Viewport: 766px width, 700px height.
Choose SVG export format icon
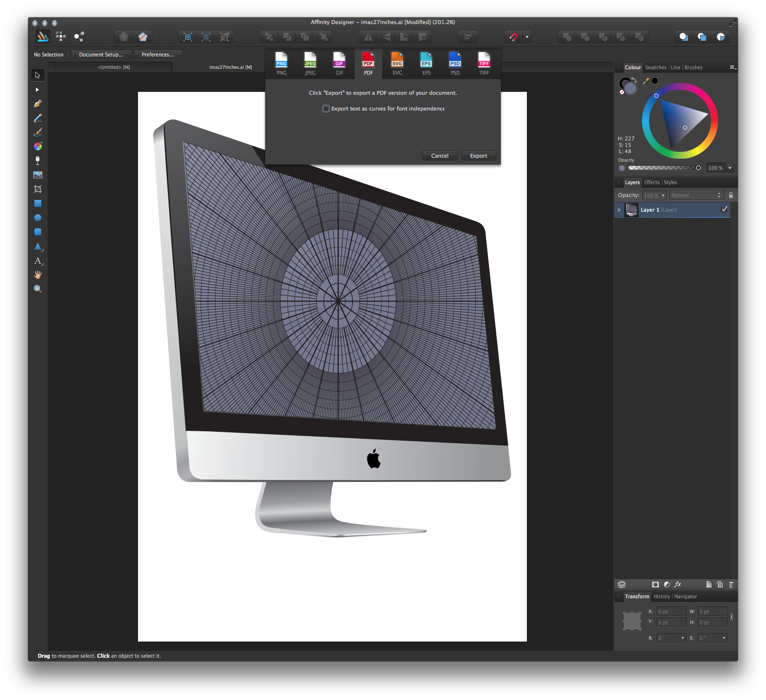coord(397,63)
